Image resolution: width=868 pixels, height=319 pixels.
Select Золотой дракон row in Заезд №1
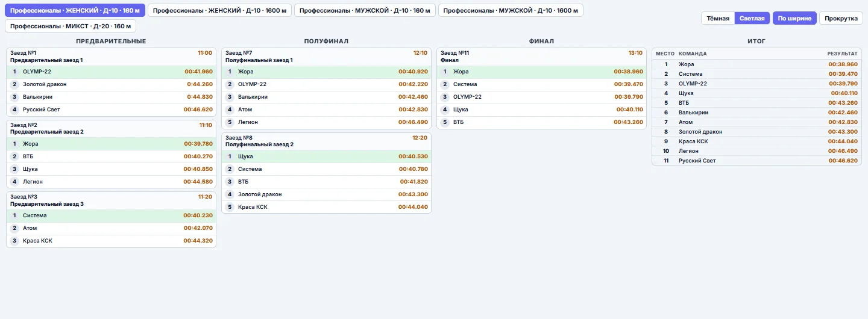111,84
